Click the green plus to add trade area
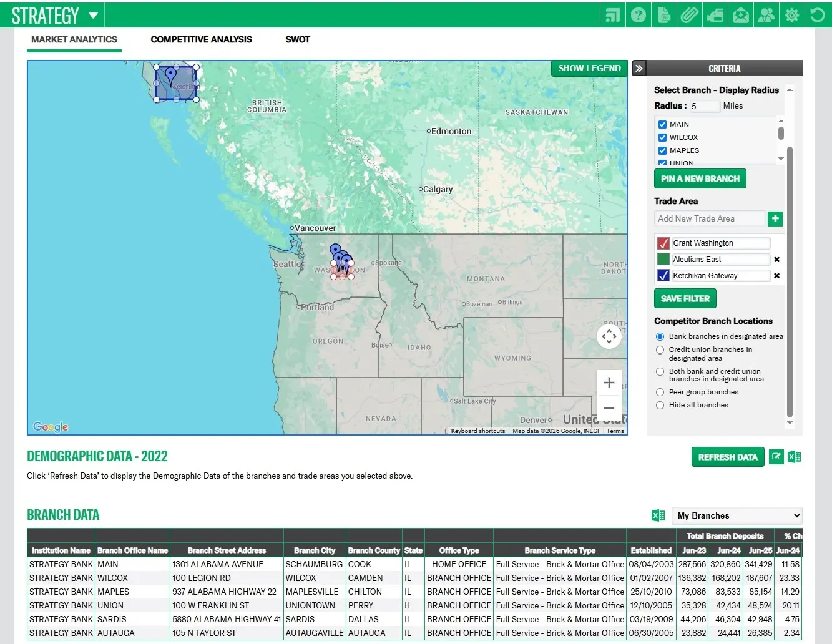The width and height of the screenshot is (832, 644). [x=775, y=218]
